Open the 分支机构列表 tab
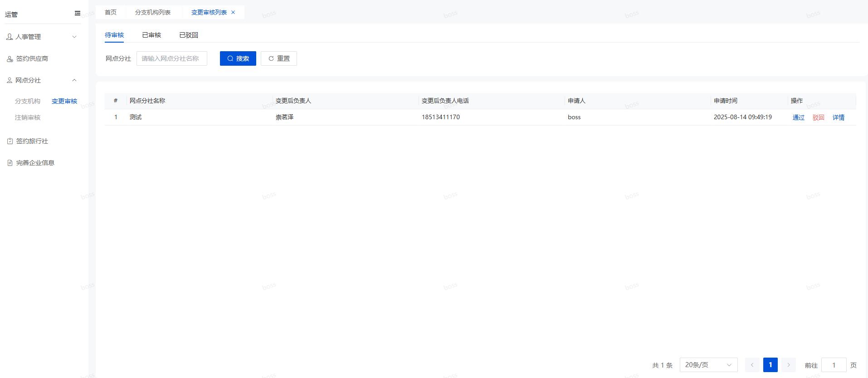Screen dimensions: 868x378 153,12
